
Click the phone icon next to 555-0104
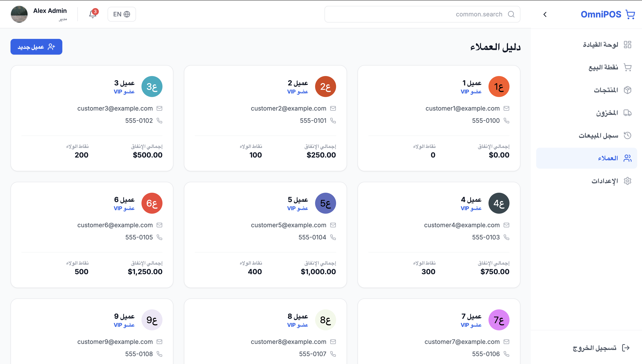[333, 237]
